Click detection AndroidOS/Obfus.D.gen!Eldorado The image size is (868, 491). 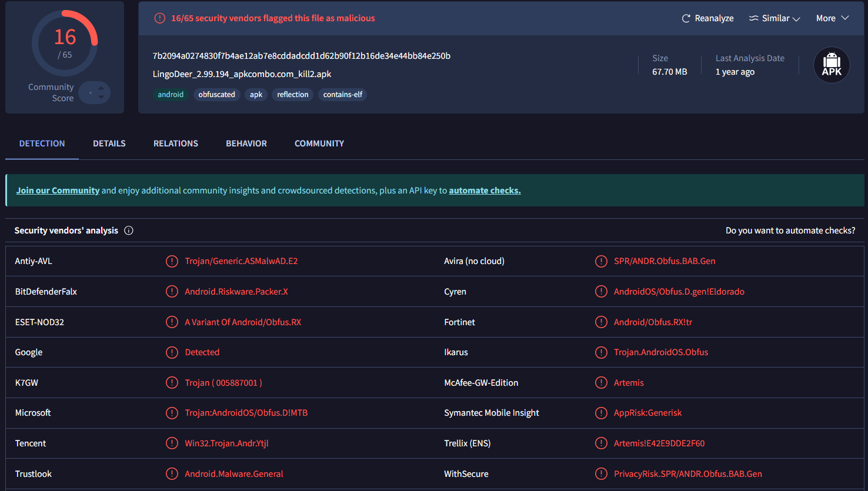pos(679,292)
